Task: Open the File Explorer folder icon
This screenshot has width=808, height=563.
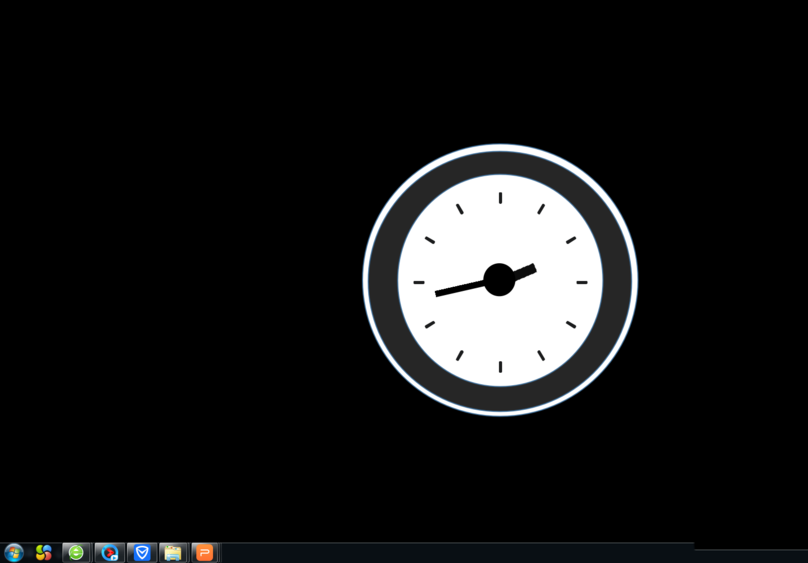Action: point(173,552)
